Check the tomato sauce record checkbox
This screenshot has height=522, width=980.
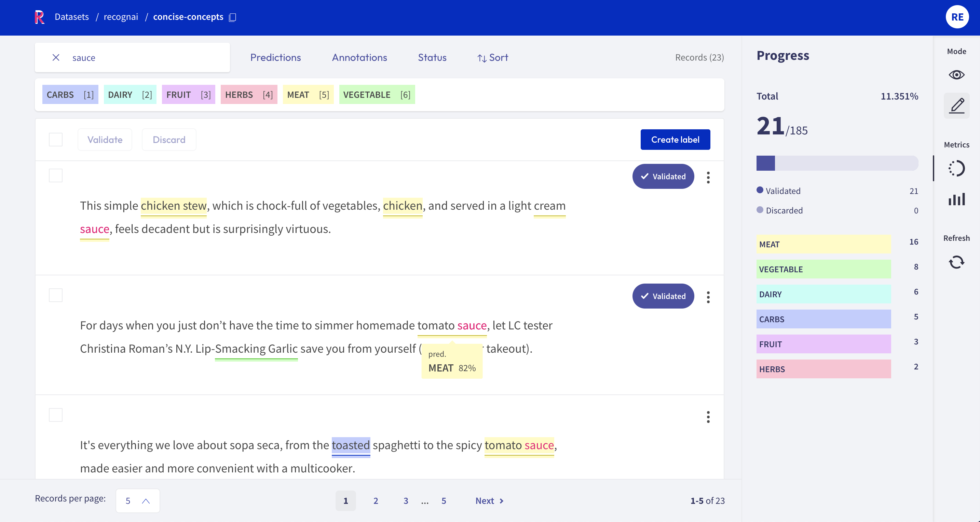tap(56, 295)
